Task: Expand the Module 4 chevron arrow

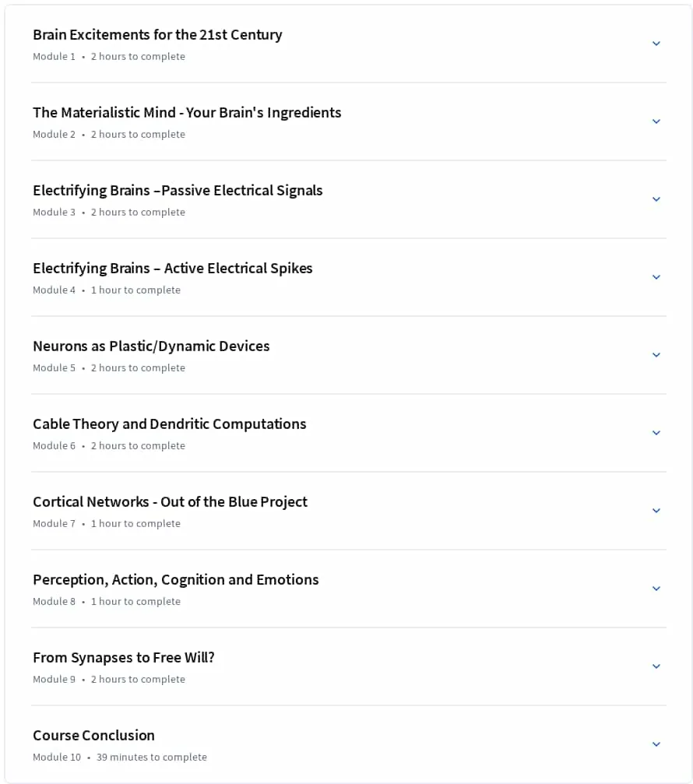Action: click(x=656, y=277)
